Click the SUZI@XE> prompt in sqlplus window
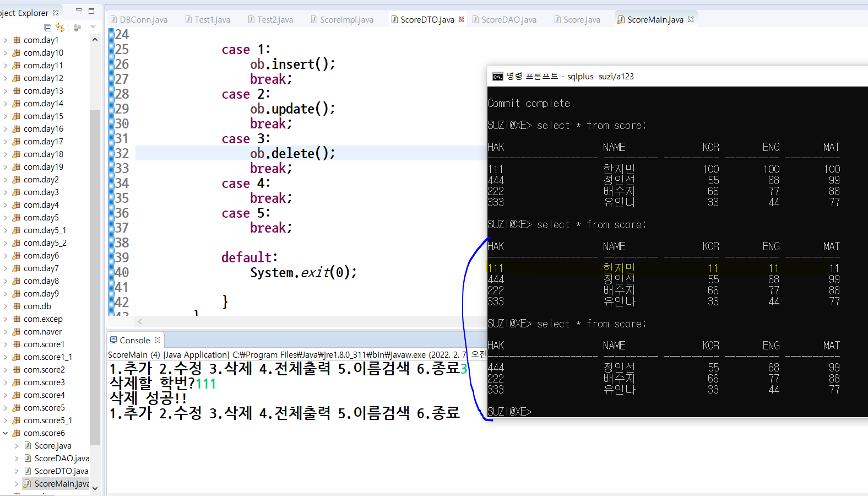868x496 pixels. point(509,412)
